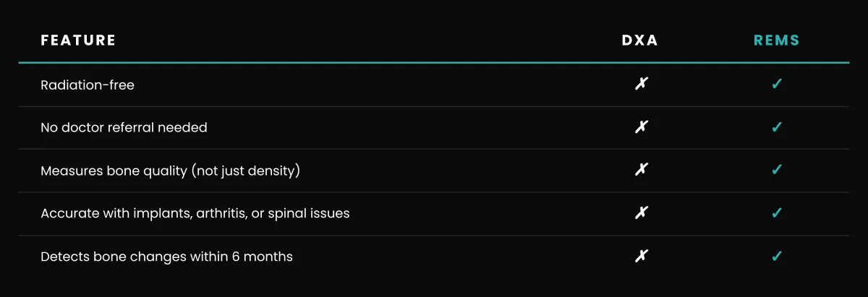
Task: Click the REMS checkmark for bone quality row
Action: (777, 171)
